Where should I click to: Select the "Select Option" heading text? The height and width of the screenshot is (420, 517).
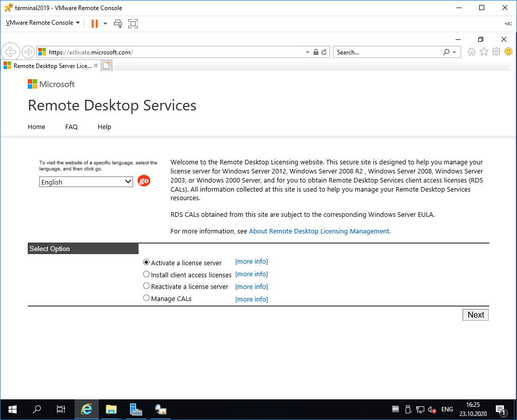(x=49, y=249)
